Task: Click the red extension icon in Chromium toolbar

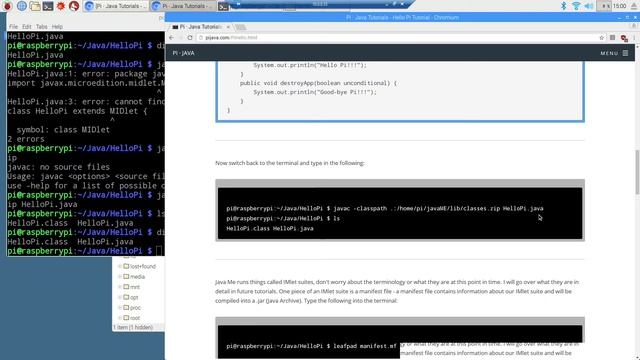Action: 624,38
